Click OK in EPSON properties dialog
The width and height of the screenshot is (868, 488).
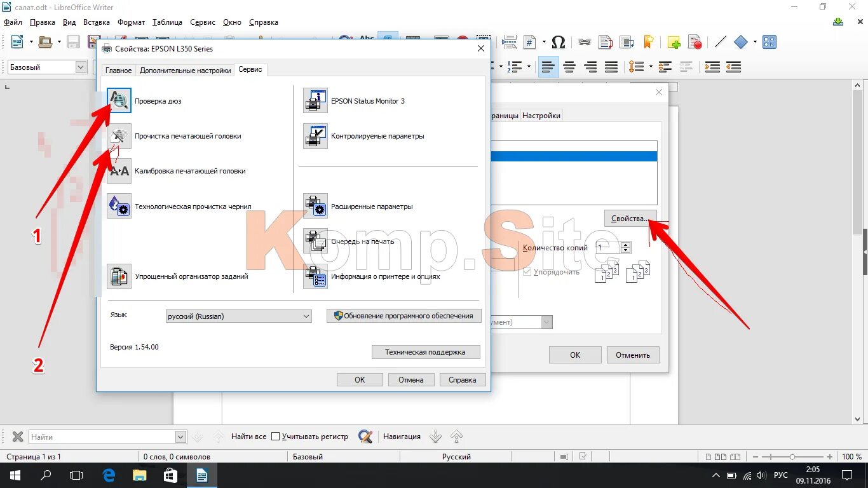tap(360, 379)
